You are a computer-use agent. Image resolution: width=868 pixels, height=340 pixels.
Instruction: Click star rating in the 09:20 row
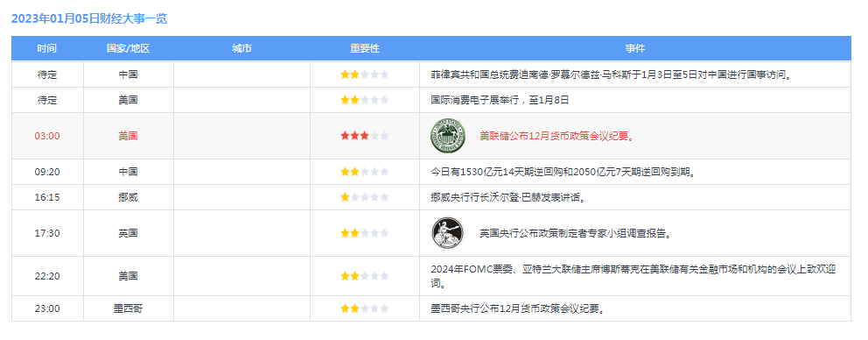click(365, 172)
